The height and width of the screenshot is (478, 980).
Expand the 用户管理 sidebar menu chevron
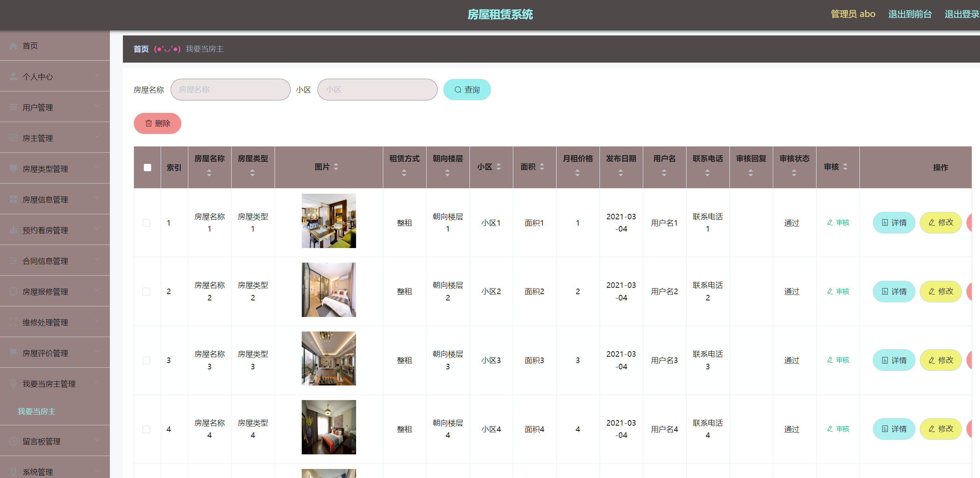coord(97,106)
